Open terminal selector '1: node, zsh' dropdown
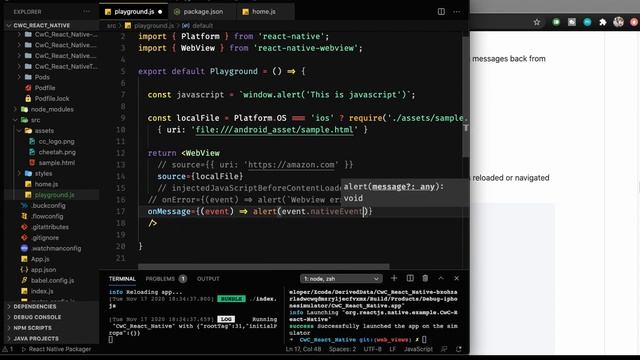640x360 pixels. click(341, 279)
